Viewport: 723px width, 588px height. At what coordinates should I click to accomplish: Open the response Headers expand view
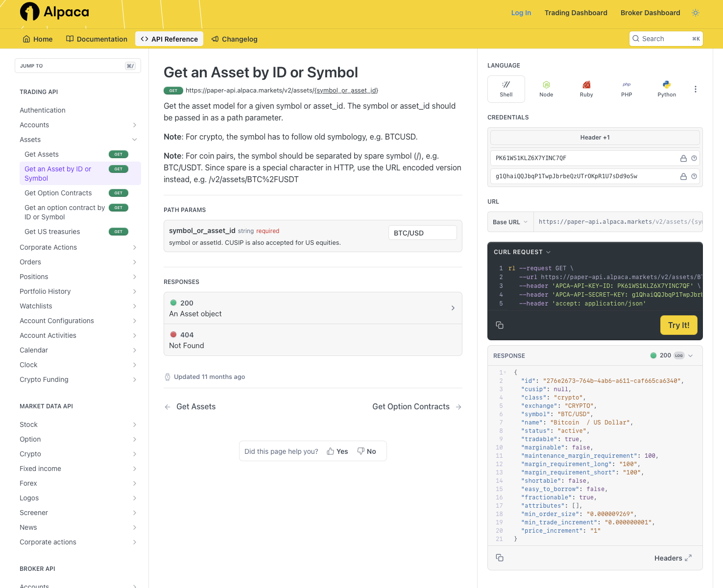[673, 558]
